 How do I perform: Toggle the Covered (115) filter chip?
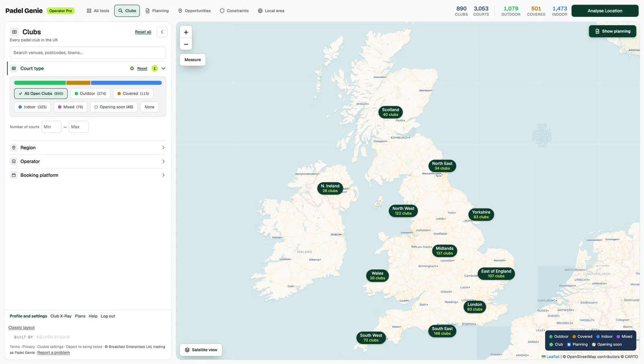click(133, 93)
